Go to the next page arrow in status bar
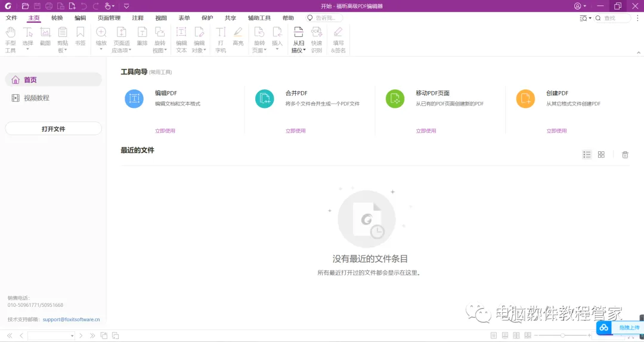The image size is (644, 342). pos(81,335)
